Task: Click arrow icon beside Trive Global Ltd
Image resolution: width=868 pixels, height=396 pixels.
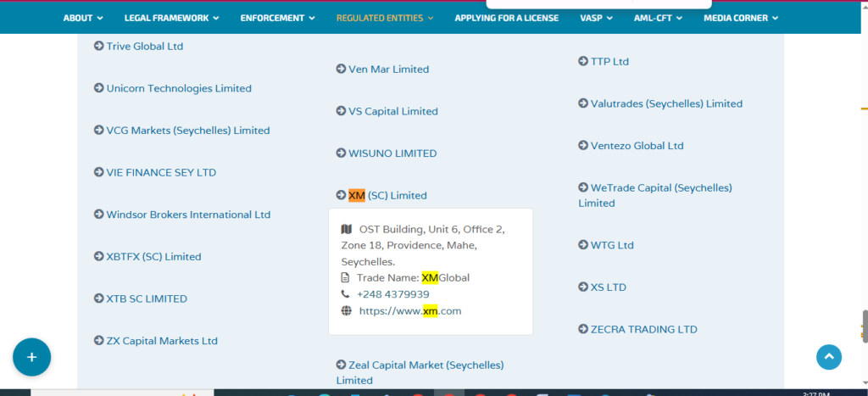Action: point(98,47)
